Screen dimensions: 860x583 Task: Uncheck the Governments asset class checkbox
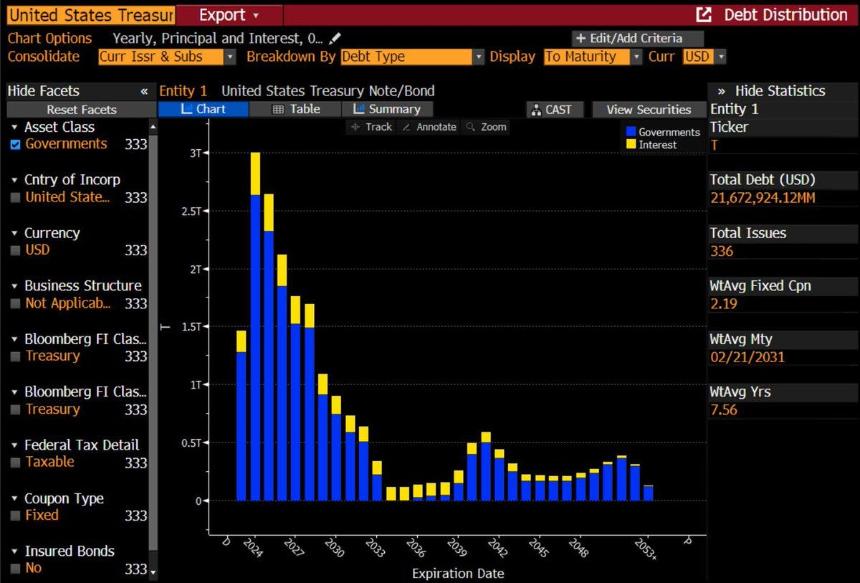(x=15, y=144)
